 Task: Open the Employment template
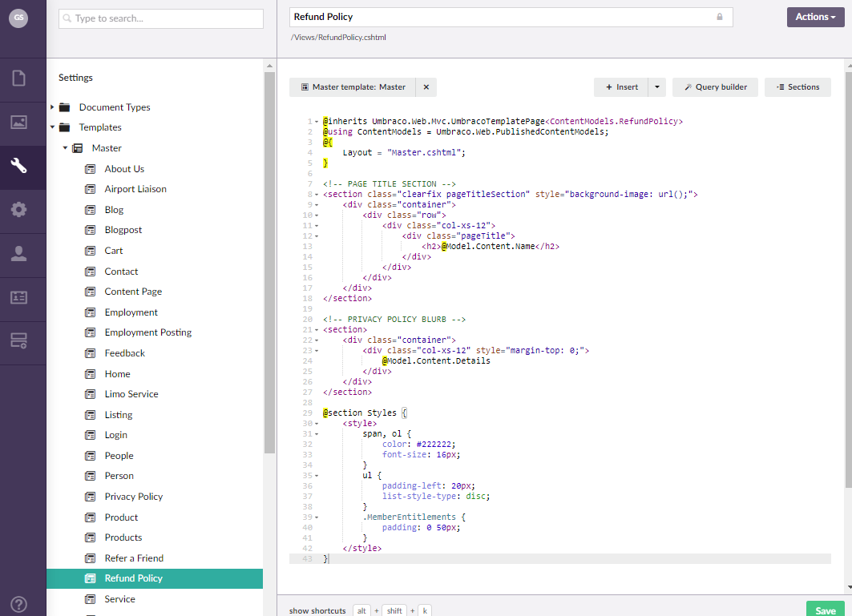[x=131, y=312]
